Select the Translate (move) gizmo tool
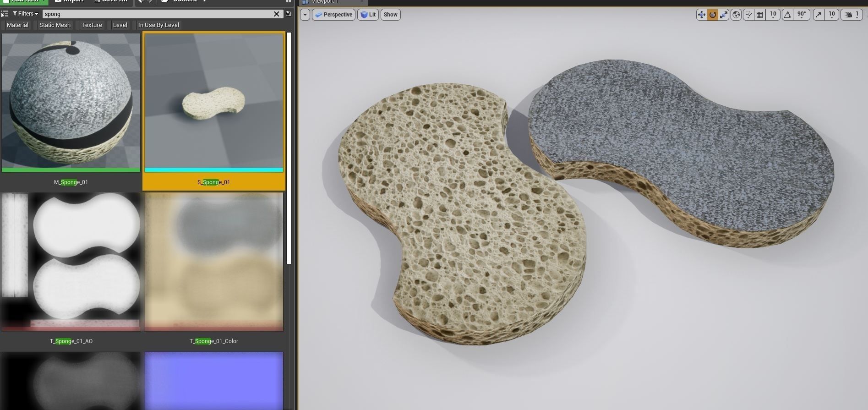868x410 pixels. tap(701, 15)
